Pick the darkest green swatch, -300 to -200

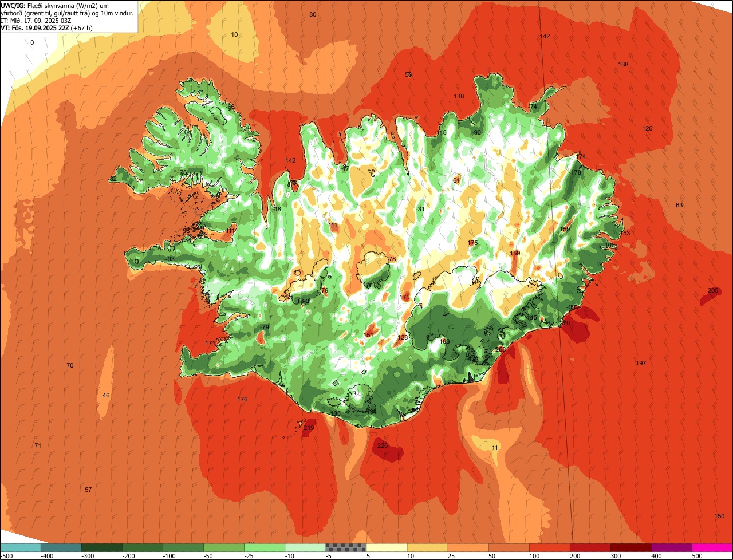pos(102,547)
